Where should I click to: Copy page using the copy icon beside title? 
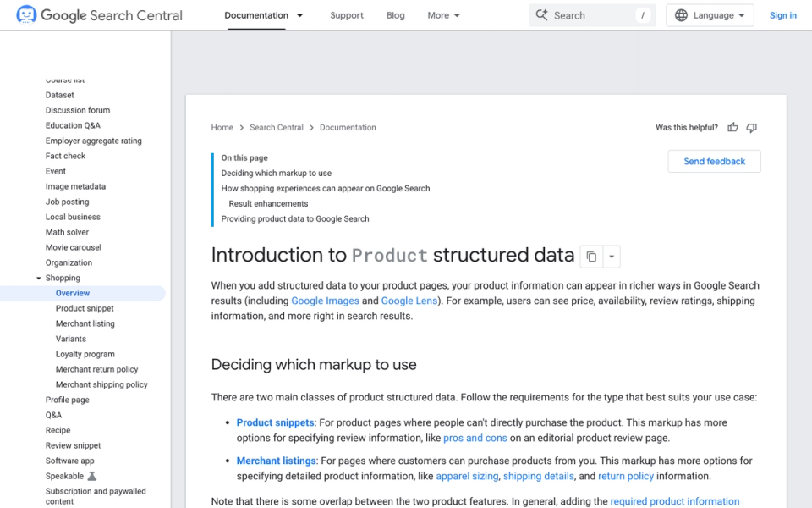click(x=591, y=257)
